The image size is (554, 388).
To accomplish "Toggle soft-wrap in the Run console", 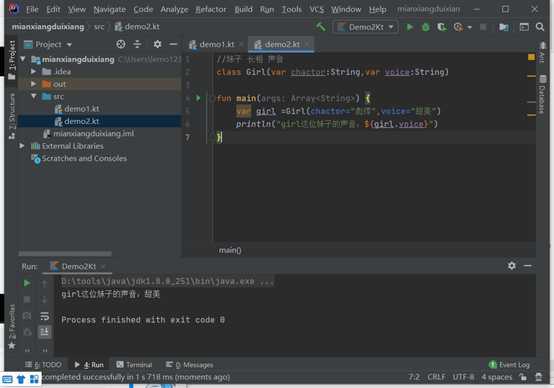I will [45, 316].
